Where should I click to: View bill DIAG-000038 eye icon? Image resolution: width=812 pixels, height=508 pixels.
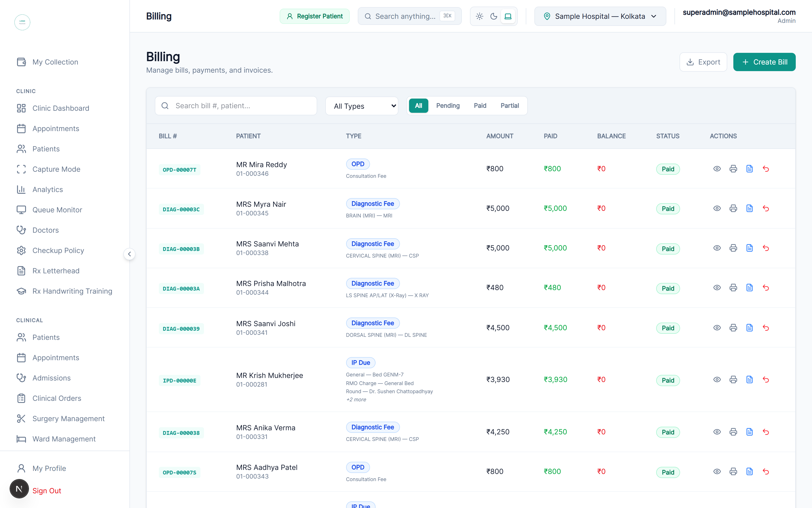click(x=717, y=432)
